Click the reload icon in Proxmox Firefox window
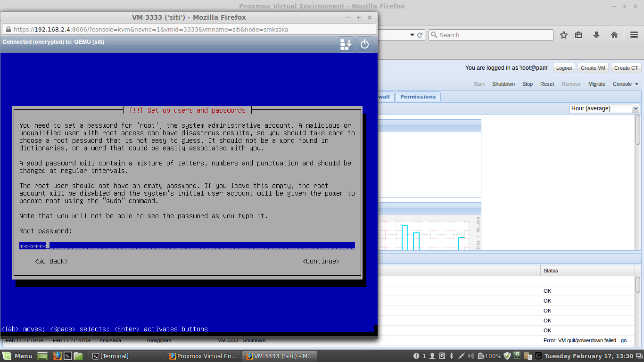Viewport: 644px width, 362px height. tap(420, 35)
